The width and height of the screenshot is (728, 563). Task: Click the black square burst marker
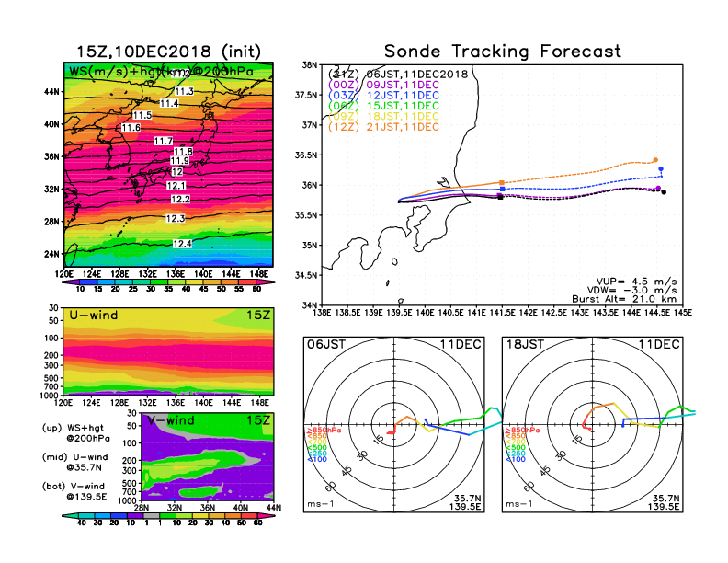(x=500, y=198)
